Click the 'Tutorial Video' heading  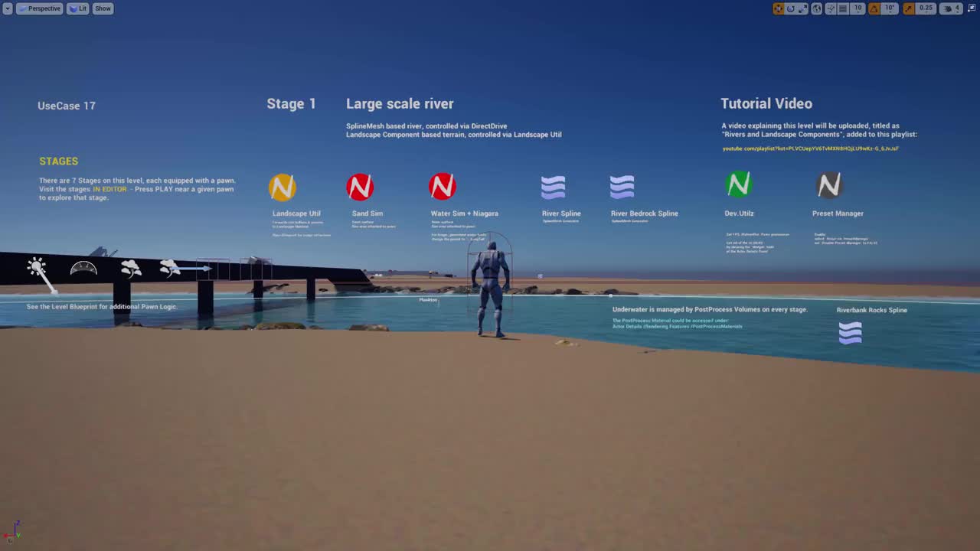766,103
